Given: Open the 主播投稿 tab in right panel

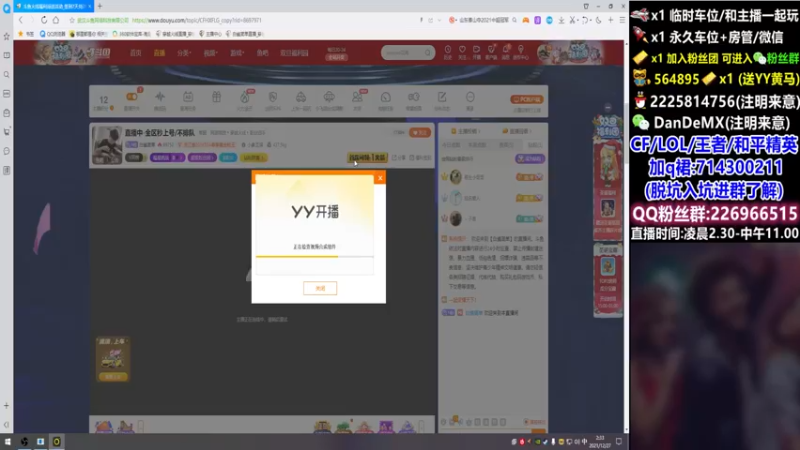Looking at the screenshot, I should 465,131.
